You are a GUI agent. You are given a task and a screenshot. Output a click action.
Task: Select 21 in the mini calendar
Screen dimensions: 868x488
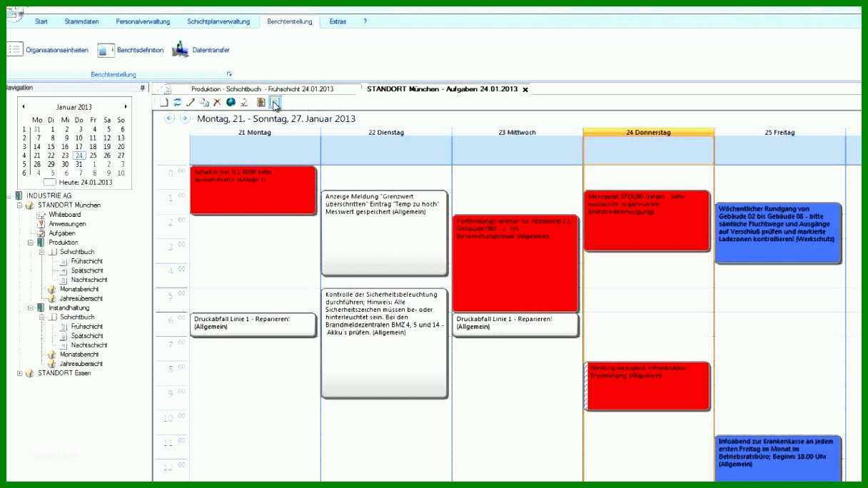tap(37, 155)
